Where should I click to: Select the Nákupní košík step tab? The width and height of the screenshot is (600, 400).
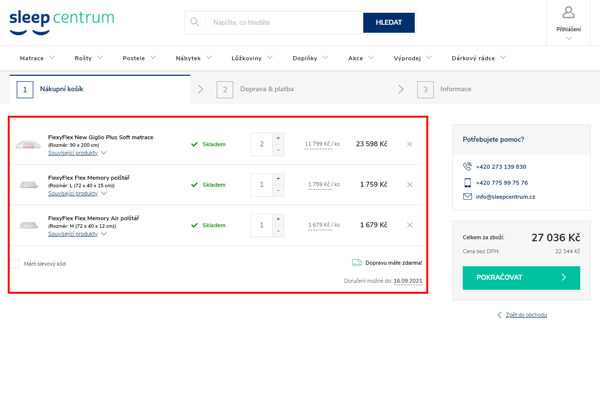(100, 89)
